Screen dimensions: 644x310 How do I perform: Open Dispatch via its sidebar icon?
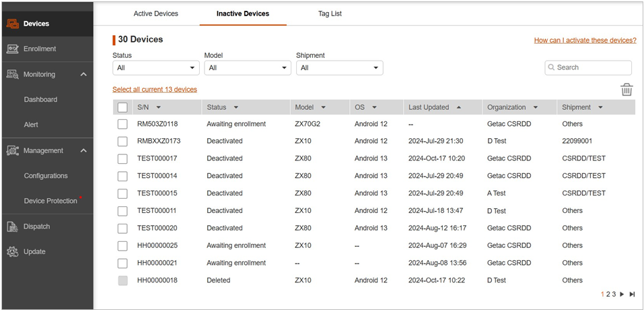coord(12,226)
